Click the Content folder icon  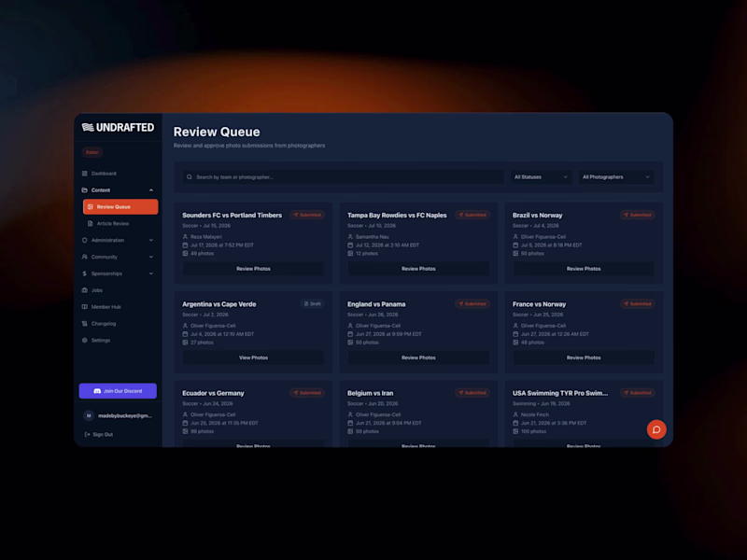(x=85, y=190)
